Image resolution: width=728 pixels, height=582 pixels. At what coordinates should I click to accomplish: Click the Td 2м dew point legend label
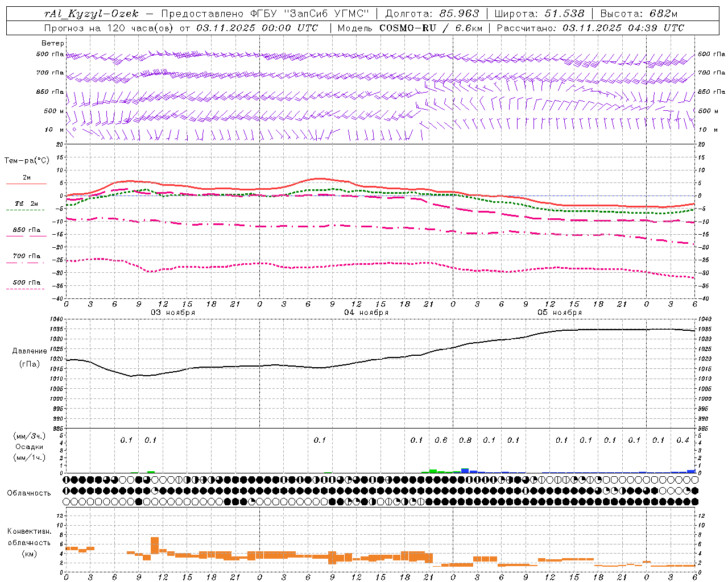(x=26, y=203)
